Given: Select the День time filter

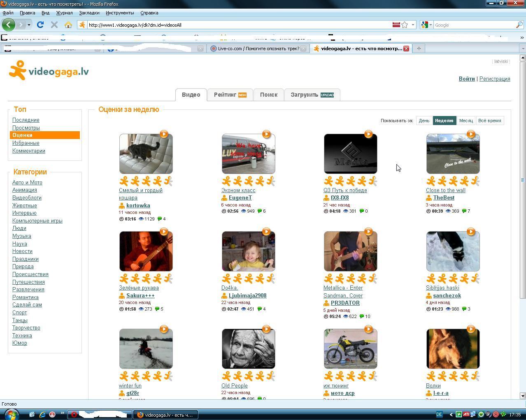Looking at the screenshot, I should pos(424,121).
